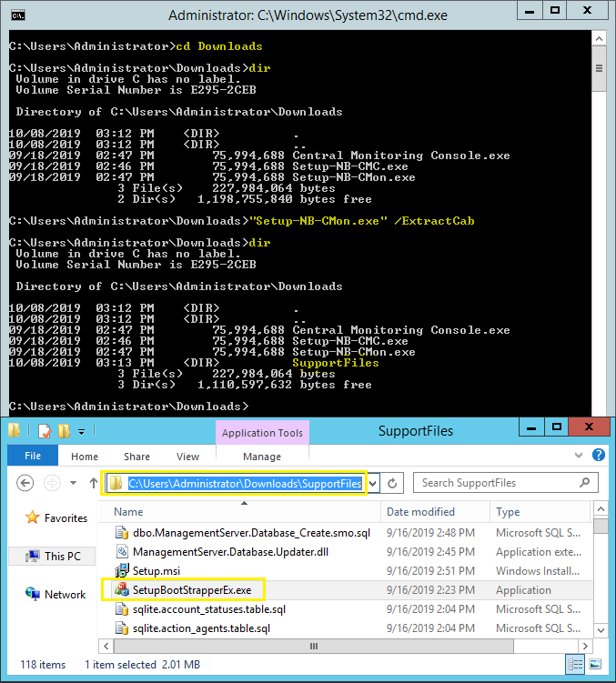Viewport: 616px width, 683px height.
Task: Click the Windows Install... type cell
Action: click(x=538, y=571)
